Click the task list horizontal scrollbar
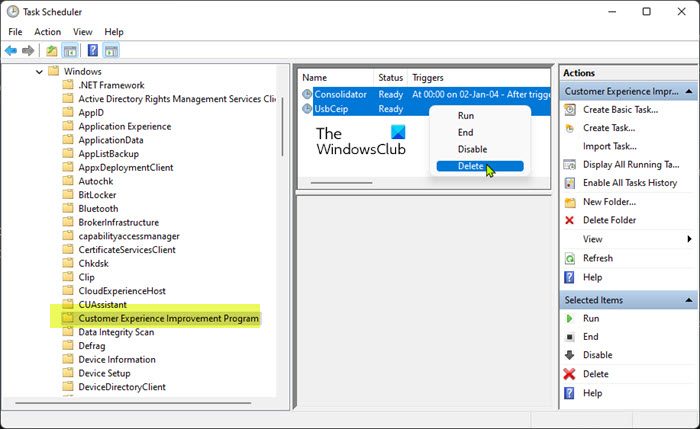Screen dimensions: 700x430 coord(342,183)
